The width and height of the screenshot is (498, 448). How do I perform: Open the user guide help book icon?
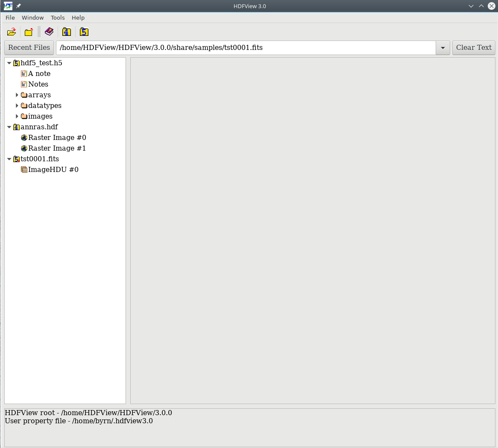49,32
